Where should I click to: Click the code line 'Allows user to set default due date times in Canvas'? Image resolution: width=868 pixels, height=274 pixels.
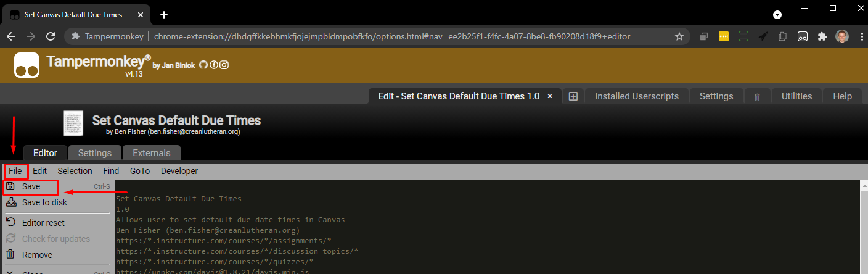(x=231, y=220)
